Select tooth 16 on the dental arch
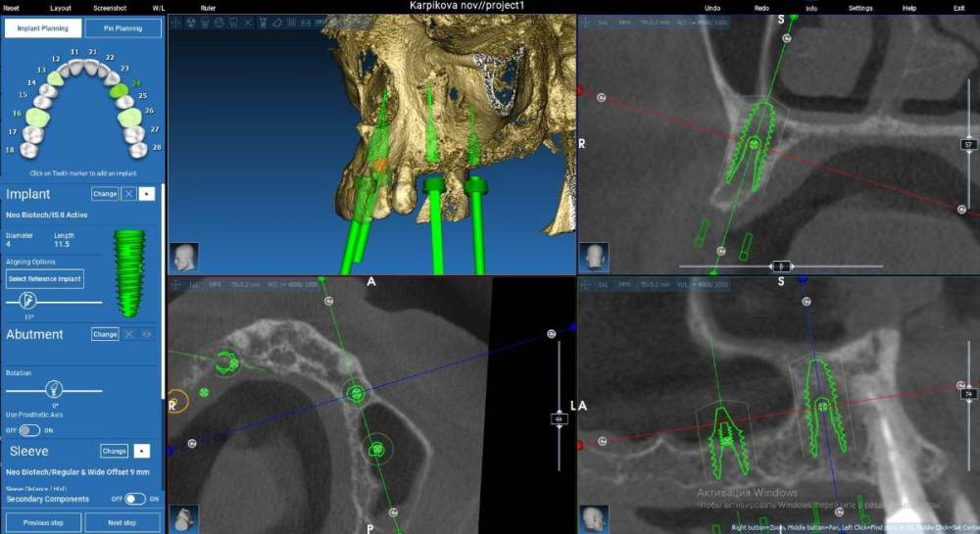 [37, 117]
